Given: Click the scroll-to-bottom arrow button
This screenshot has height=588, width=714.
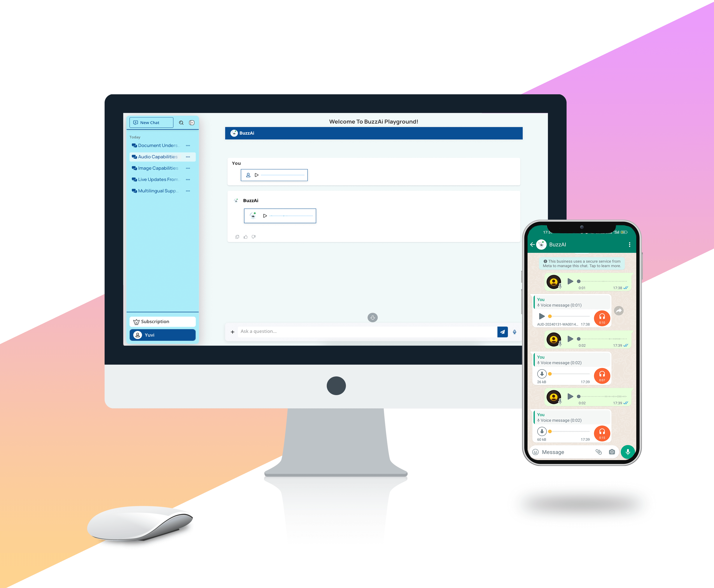Looking at the screenshot, I should pos(372,317).
